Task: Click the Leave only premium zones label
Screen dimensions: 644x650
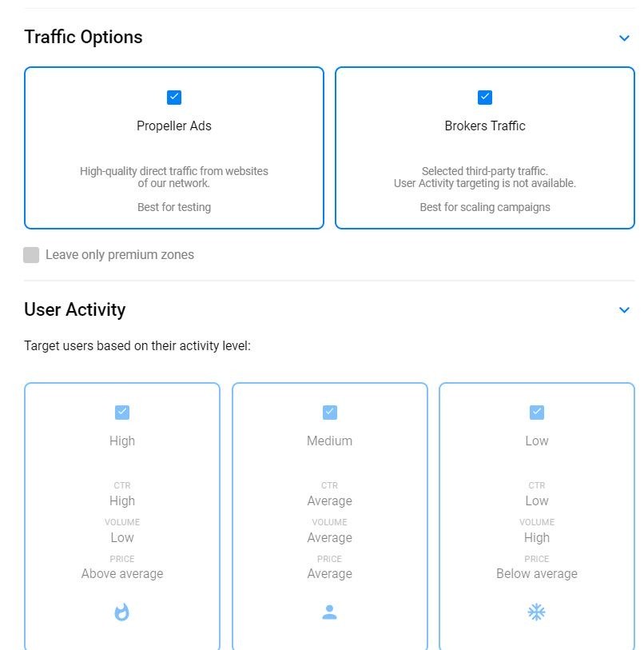Action: pos(120,255)
